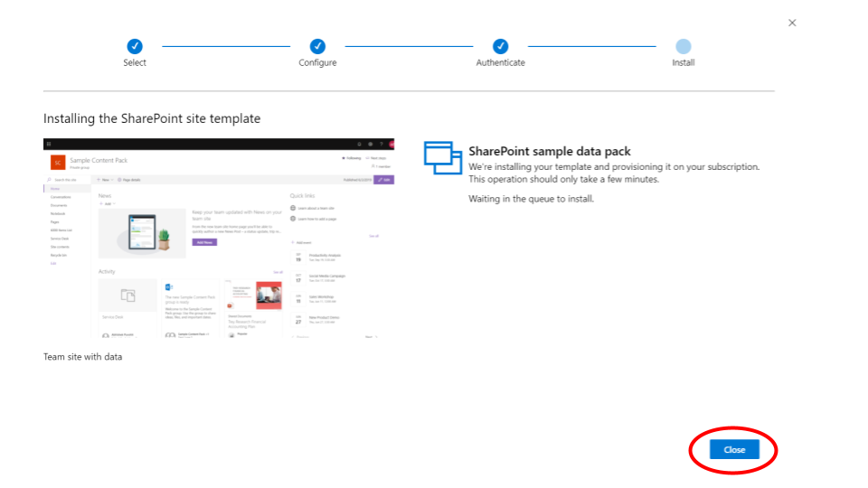Dismiss the dialog with the X icon

pos(792,23)
